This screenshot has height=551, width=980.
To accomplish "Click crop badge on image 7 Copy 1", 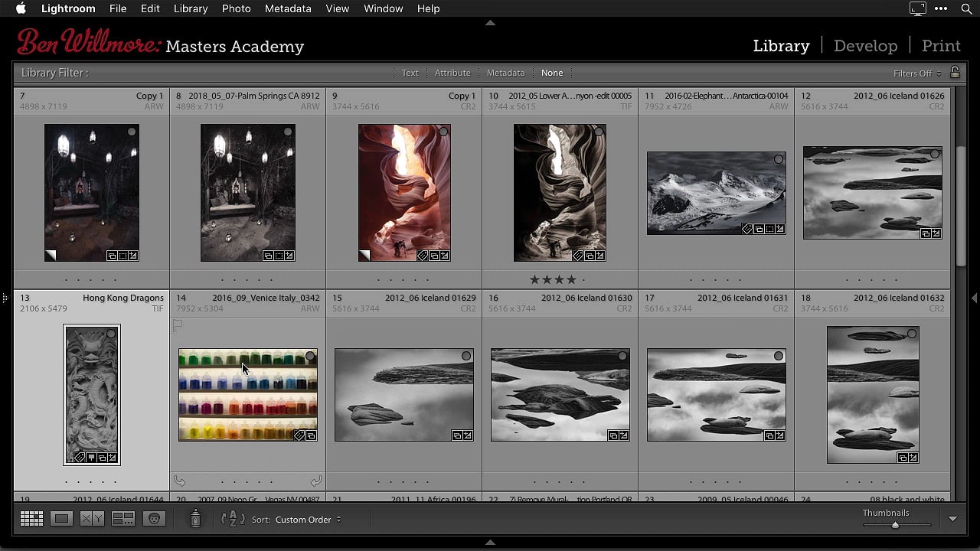I will coord(122,256).
